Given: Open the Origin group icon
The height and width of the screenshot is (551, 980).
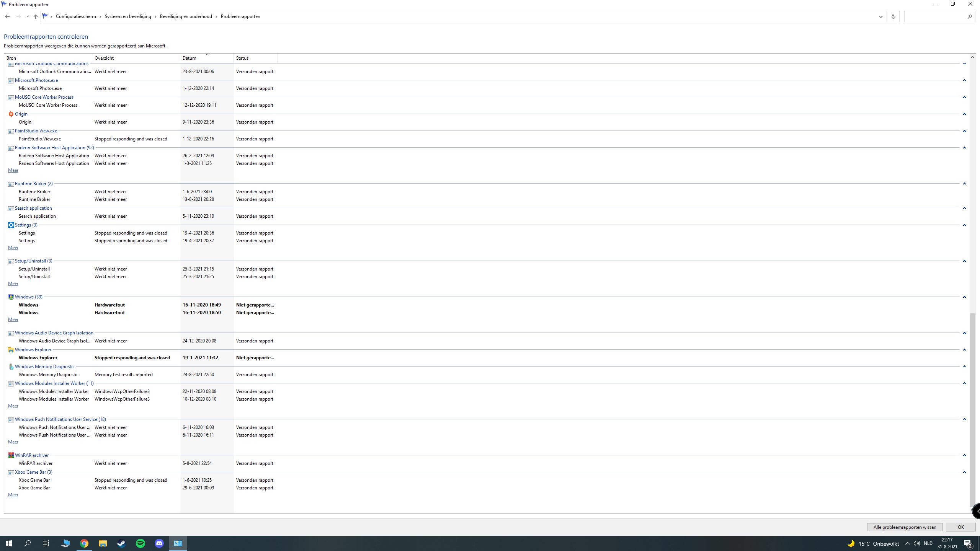Looking at the screenshot, I should click(11, 114).
